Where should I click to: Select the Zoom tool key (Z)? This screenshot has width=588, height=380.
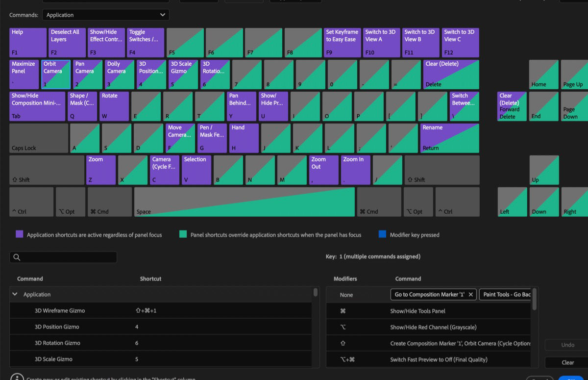(x=100, y=169)
